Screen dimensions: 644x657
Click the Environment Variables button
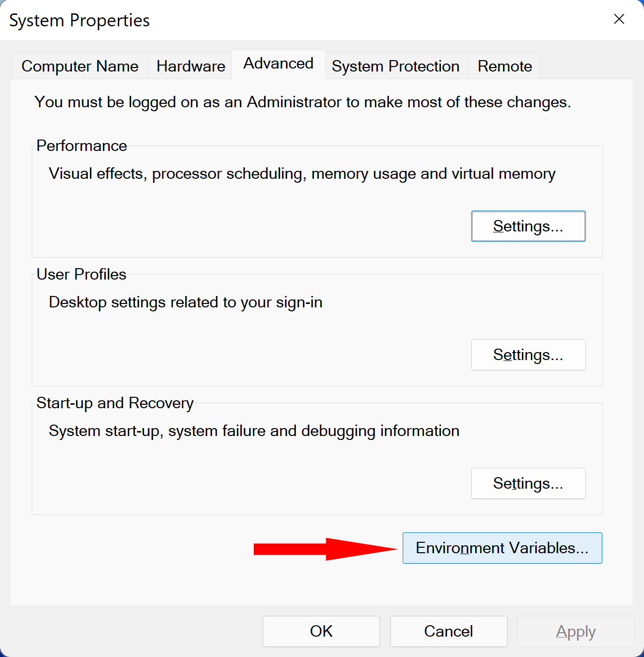(502, 548)
